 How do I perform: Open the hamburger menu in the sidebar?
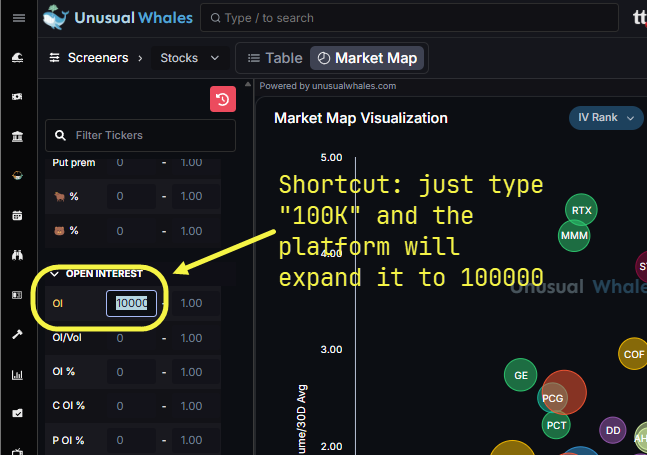click(19, 18)
